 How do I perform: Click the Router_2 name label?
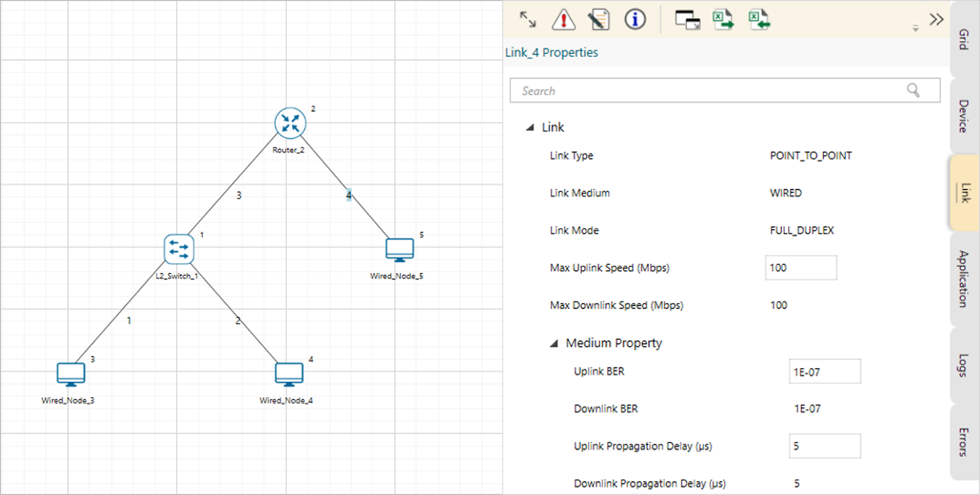coord(288,150)
